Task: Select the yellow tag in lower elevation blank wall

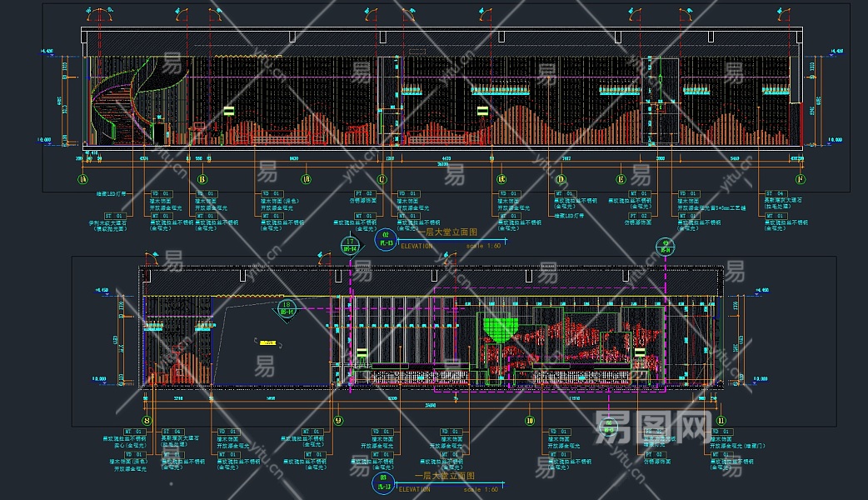Action: 267,343
